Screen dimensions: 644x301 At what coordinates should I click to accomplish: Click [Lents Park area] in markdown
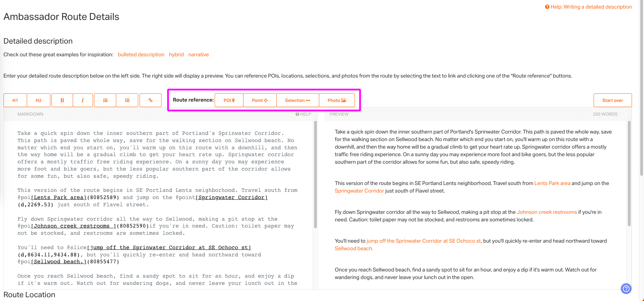tap(59, 197)
